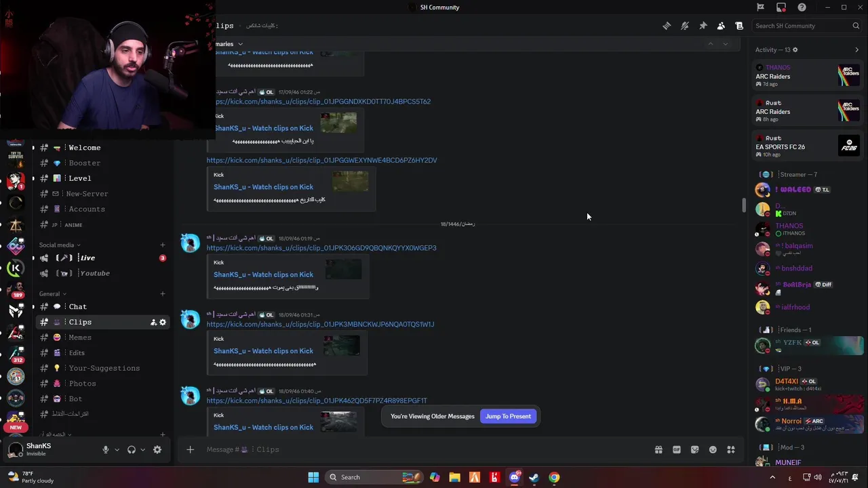Collapse the General category
868x488 pixels.
(53, 294)
